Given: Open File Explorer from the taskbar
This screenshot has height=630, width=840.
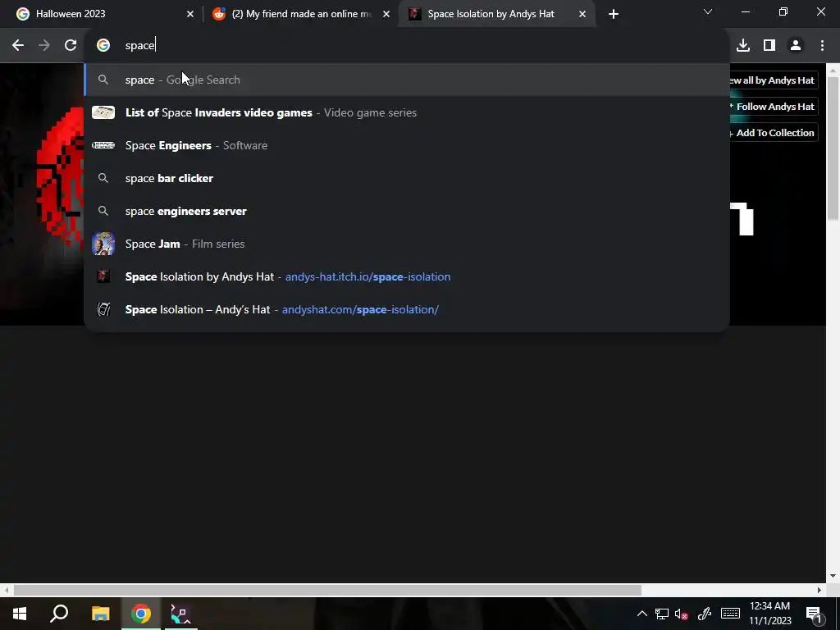Looking at the screenshot, I should pos(100,614).
